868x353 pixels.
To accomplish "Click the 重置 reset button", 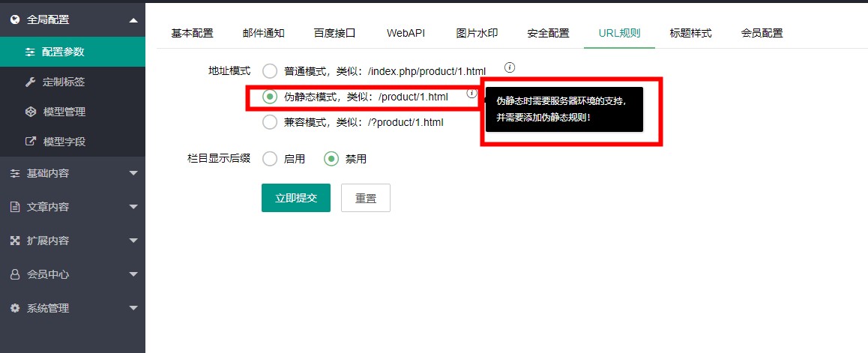I will (366, 198).
